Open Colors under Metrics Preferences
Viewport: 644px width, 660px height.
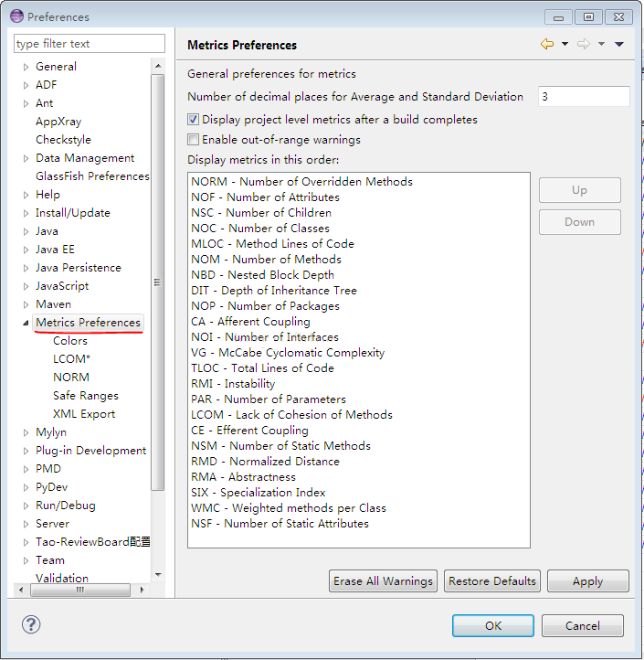coord(70,341)
